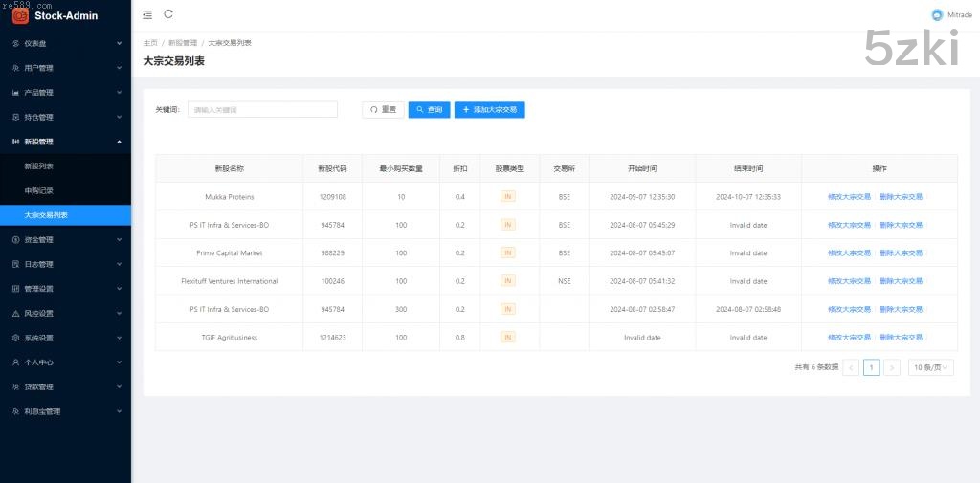Click the 查询 search button
The height and width of the screenshot is (483, 980).
click(x=429, y=110)
